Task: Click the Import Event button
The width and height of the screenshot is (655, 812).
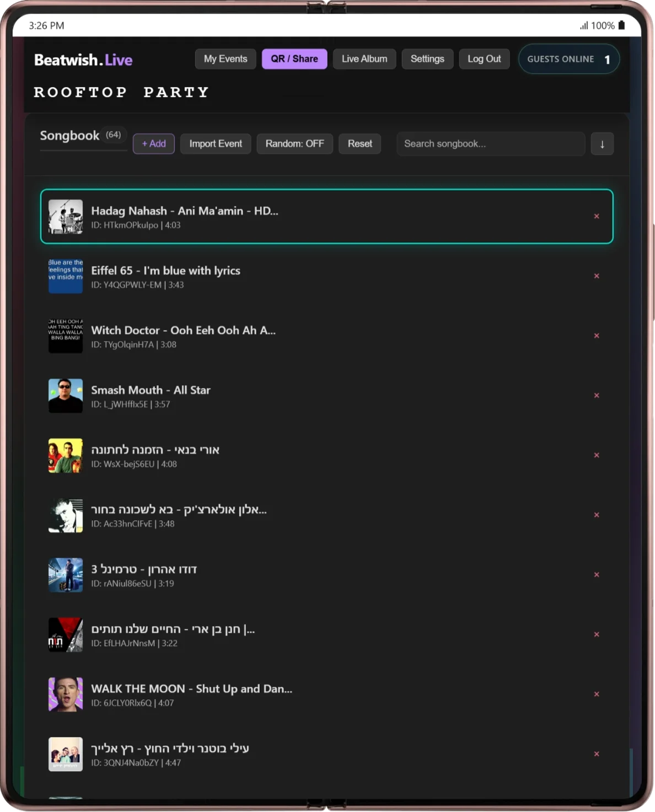Action: click(x=216, y=143)
